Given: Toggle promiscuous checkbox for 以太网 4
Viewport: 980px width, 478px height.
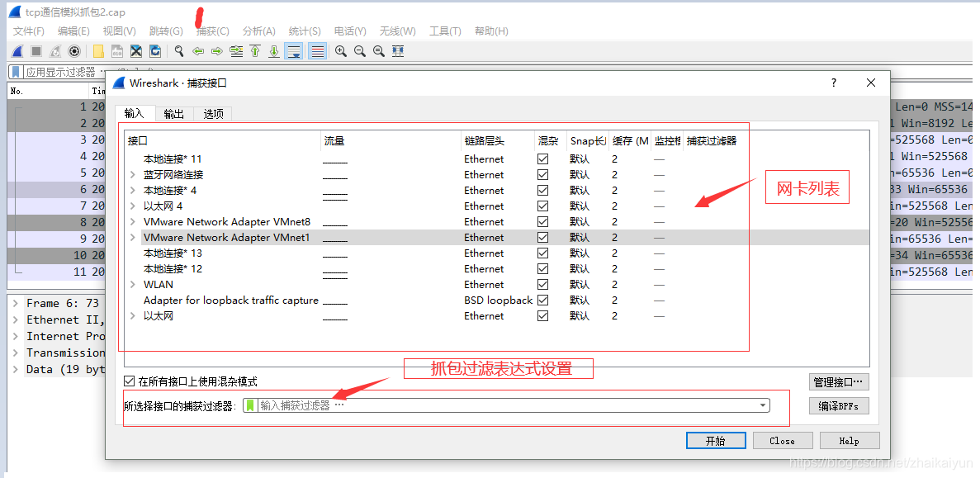Looking at the screenshot, I should tap(542, 206).
